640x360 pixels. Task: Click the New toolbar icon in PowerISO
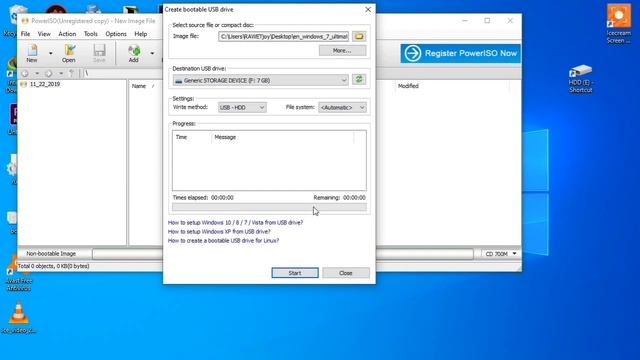coord(32,53)
